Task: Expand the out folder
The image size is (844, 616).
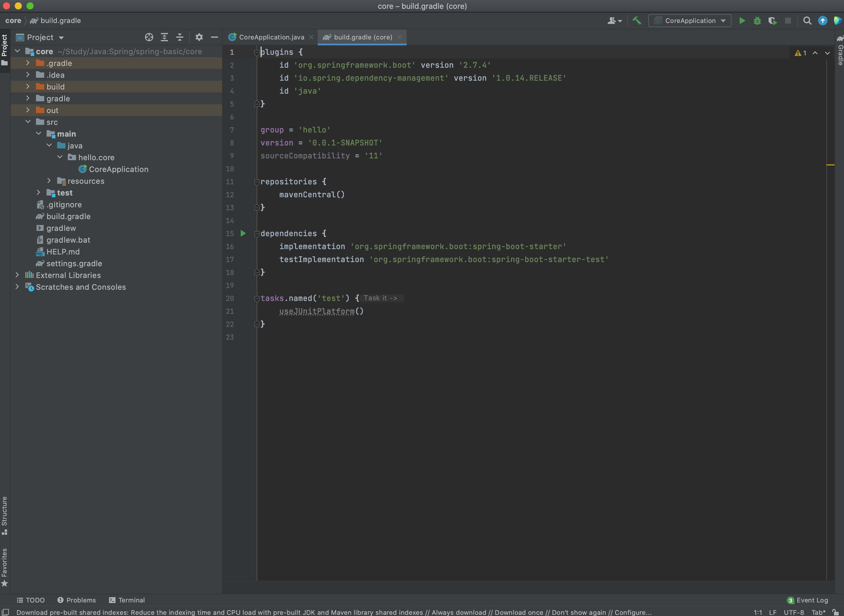Action: point(28,110)
